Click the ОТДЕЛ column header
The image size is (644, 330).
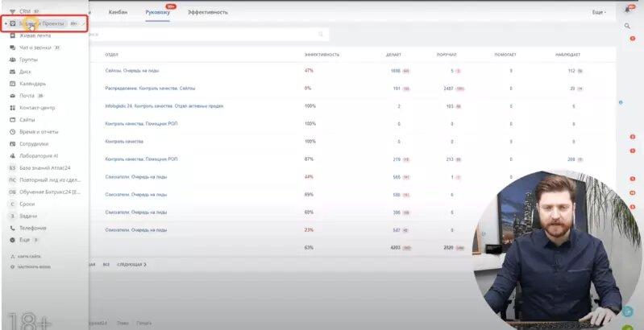pos(111,55)
